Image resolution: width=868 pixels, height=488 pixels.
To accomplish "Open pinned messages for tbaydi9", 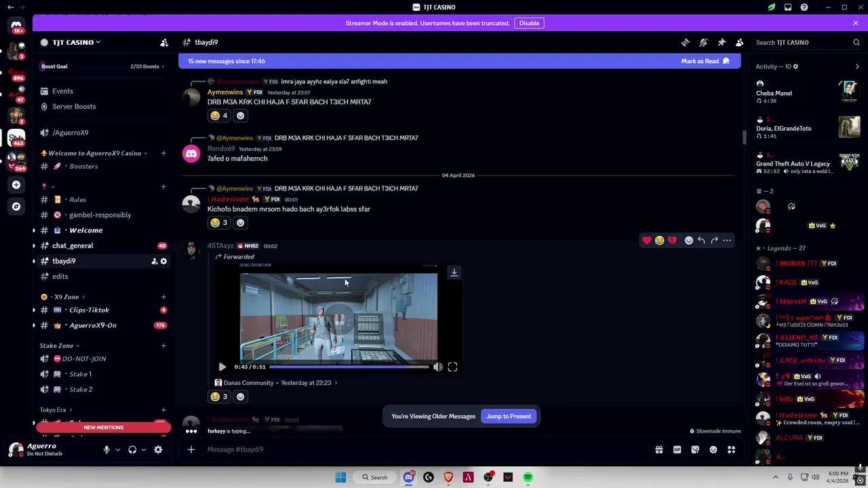I will point(722,42).
